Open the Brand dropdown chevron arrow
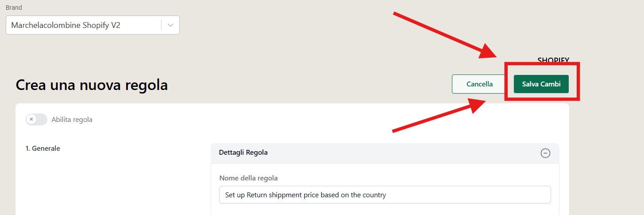Screen dimensions: 644x215 point(170,25)
